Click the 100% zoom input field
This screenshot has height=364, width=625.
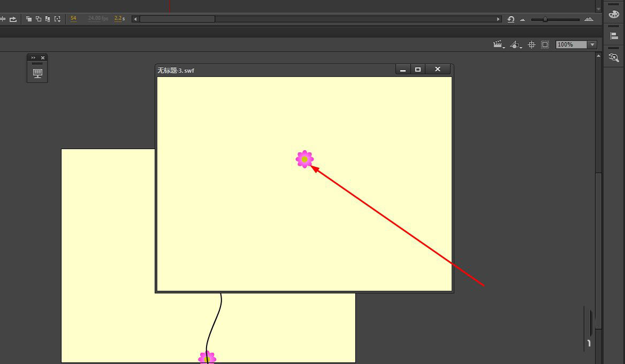[571, 44]
